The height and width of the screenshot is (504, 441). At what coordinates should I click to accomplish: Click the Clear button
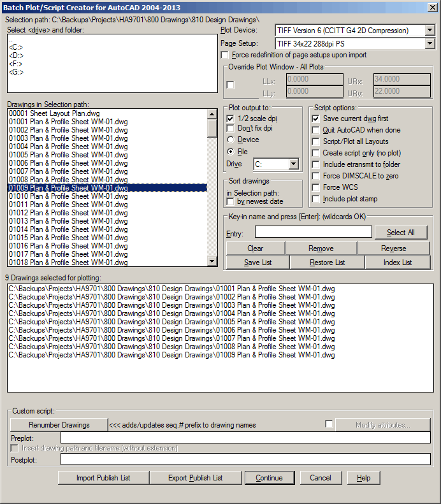click(256, 248)
